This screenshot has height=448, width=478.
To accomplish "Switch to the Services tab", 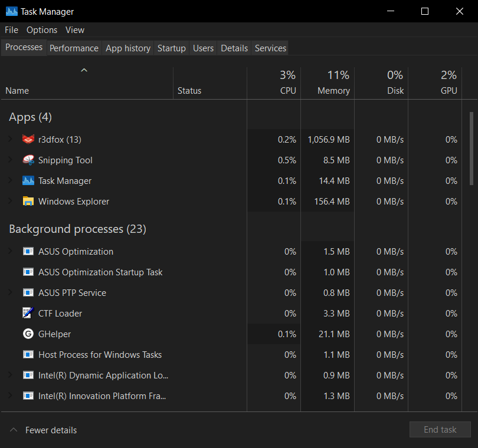I will pos(270,48).
